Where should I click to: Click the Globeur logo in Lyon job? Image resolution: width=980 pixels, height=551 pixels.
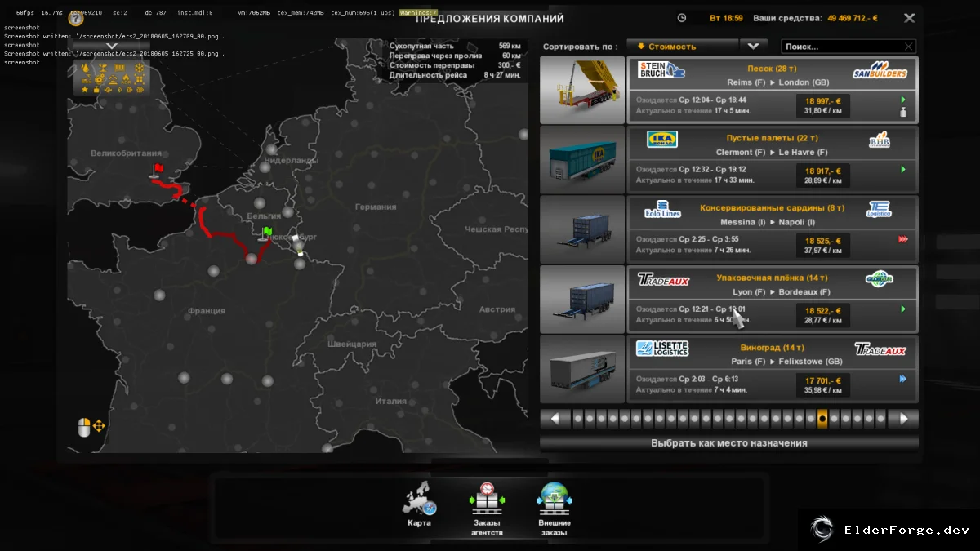coord(879,279)
